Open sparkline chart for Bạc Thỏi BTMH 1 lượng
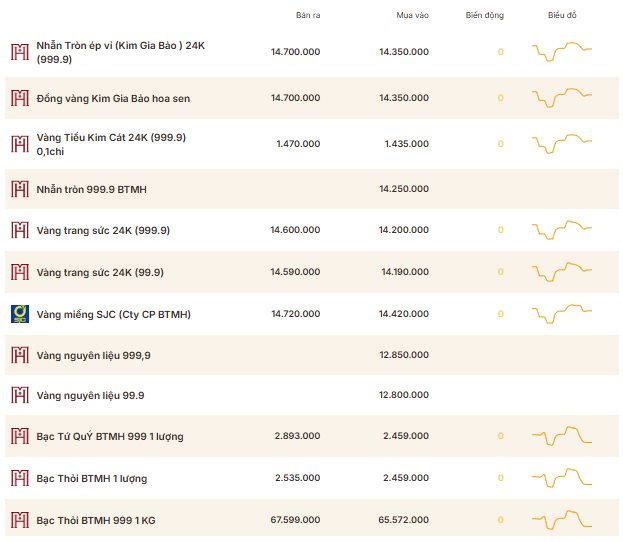The width and height of the screenshot is (623, 542). click(x=562, y=478)
